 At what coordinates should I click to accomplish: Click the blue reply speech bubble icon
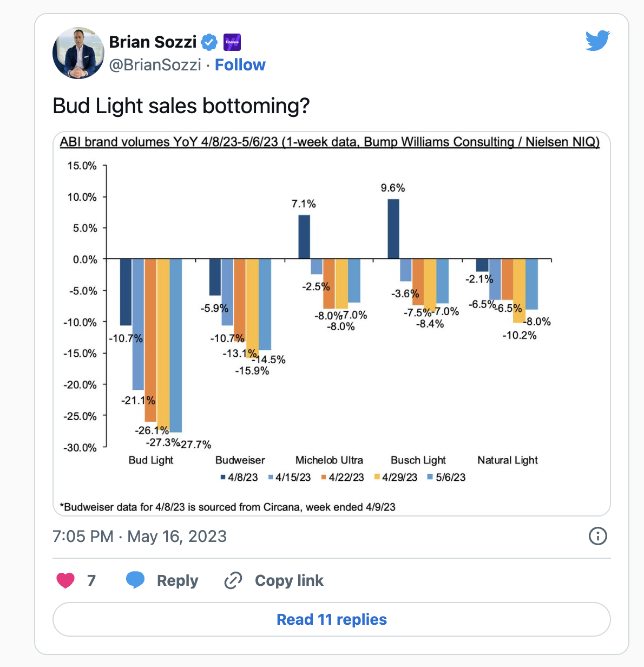(135, 580)
